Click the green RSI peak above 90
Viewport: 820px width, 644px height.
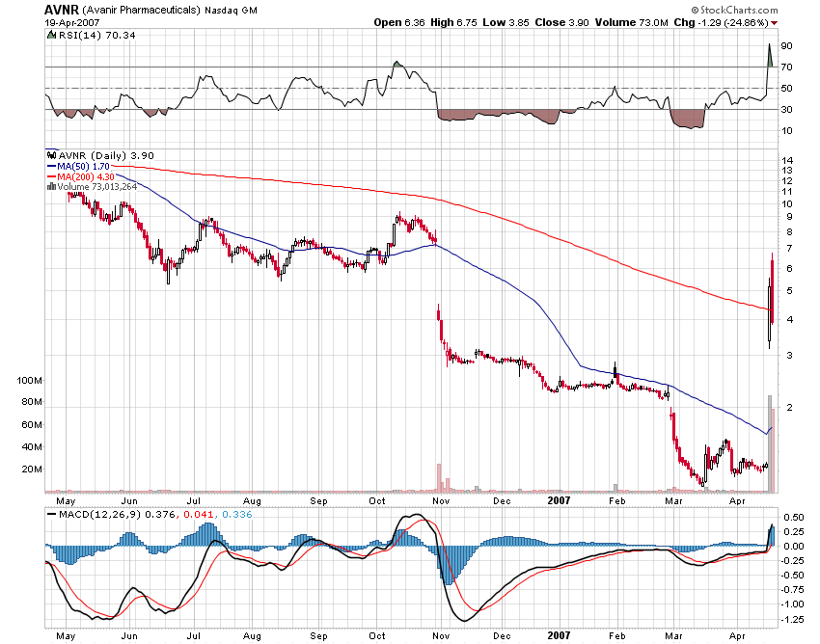pos(769,55)
